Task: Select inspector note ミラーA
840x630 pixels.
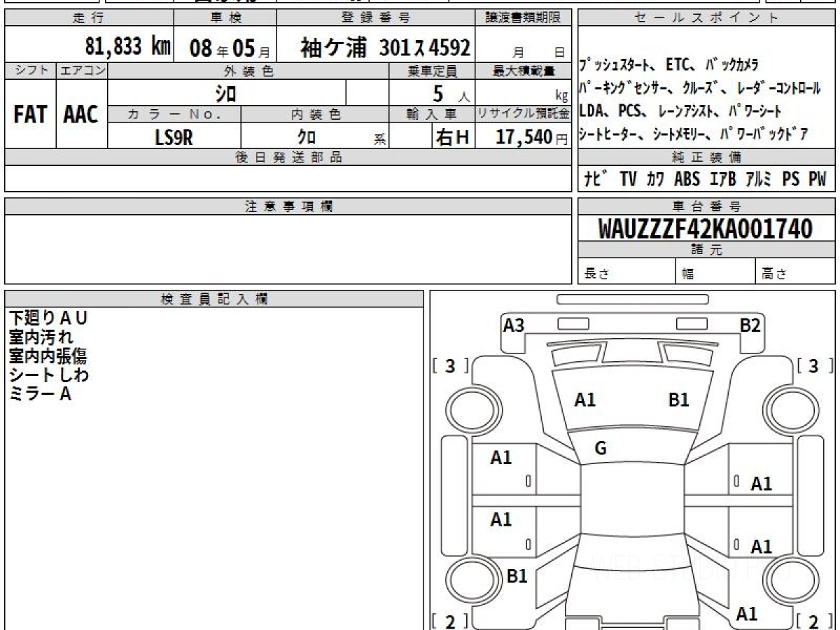Action: (41, 394)
